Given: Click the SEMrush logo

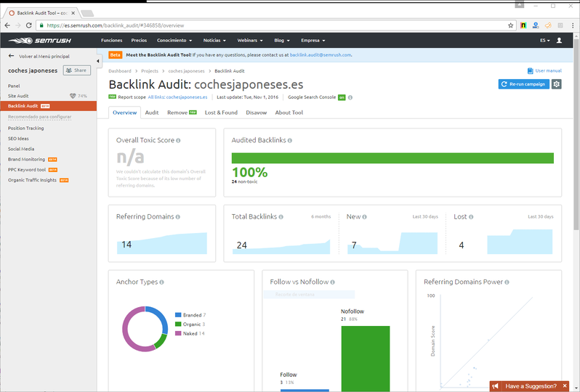Looking at the screenshot, I should (x=40, y=40).
